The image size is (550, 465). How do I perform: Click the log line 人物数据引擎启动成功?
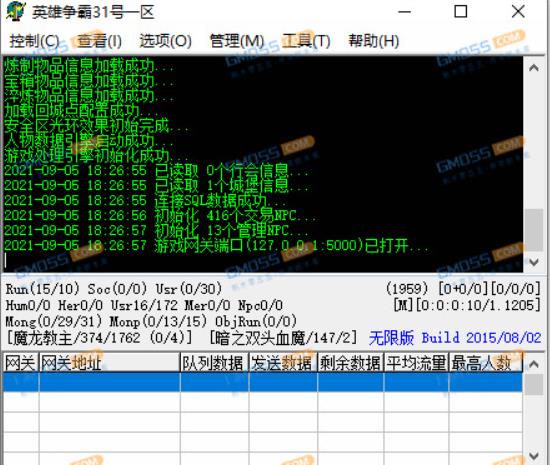click(x=89, y=141)
